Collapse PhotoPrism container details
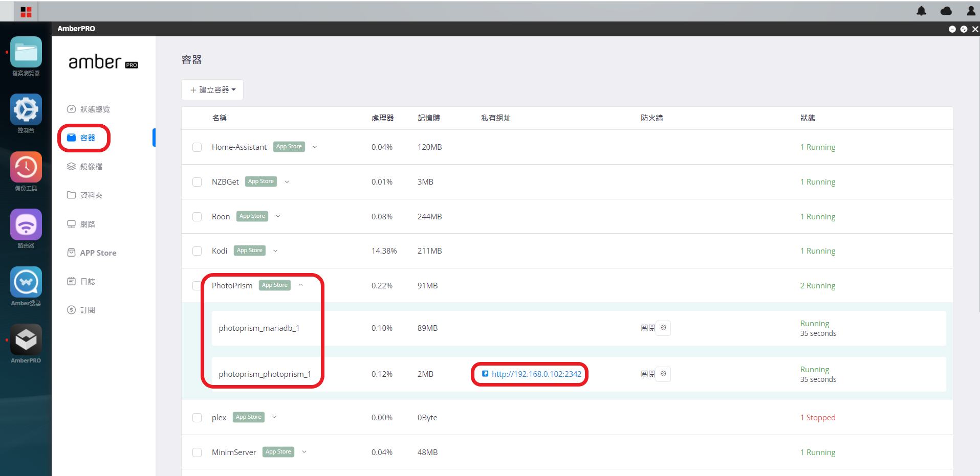Viewport: 980px width, 476px height. (300, 285)
